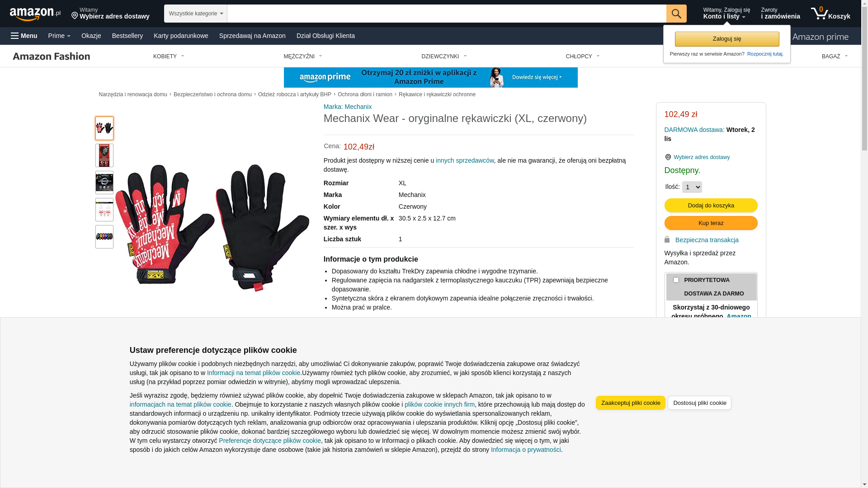
Task: Click the Amazon Prime app banner
Action: [430, 77]
